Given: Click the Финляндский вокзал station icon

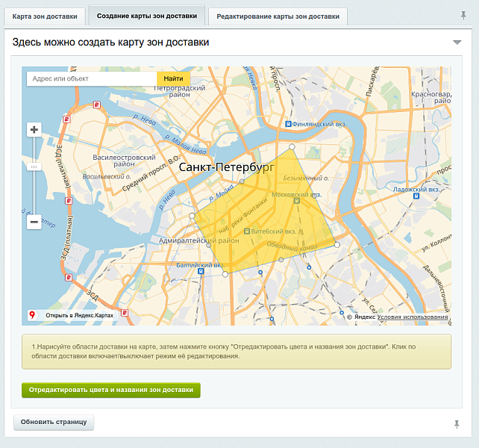Looking at the screenshot, I should [x=289, y=124].
